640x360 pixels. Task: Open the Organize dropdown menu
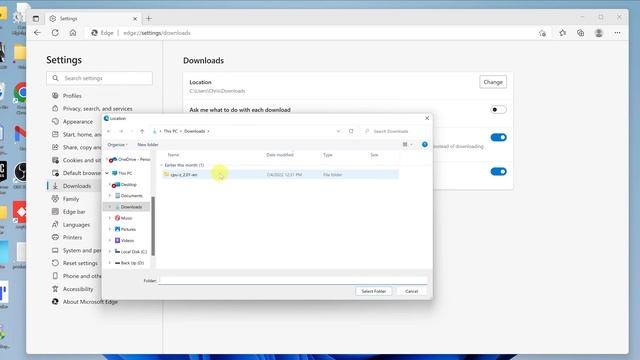click(x=118, y=144)
